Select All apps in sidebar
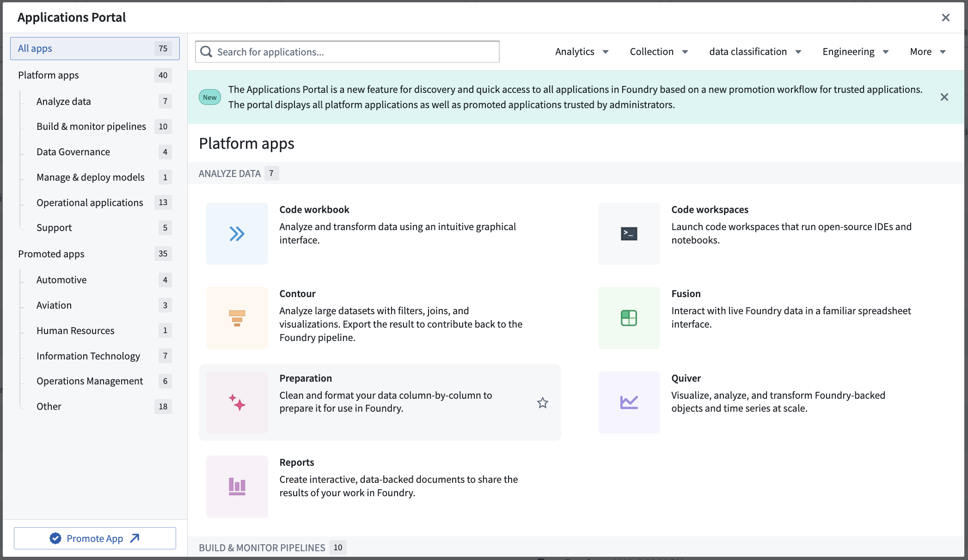Screen dimensions: 968x560 tap(95, 49)
